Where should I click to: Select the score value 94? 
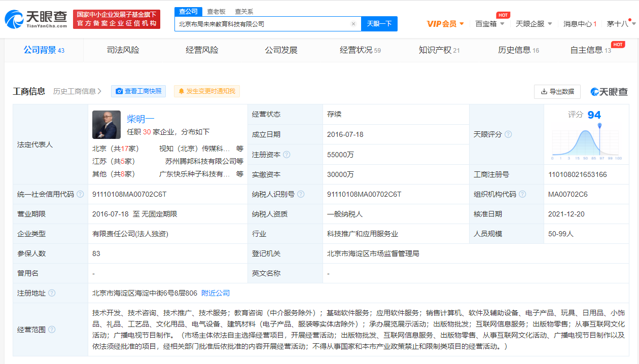pyautogui.click(x=594, y=115)
